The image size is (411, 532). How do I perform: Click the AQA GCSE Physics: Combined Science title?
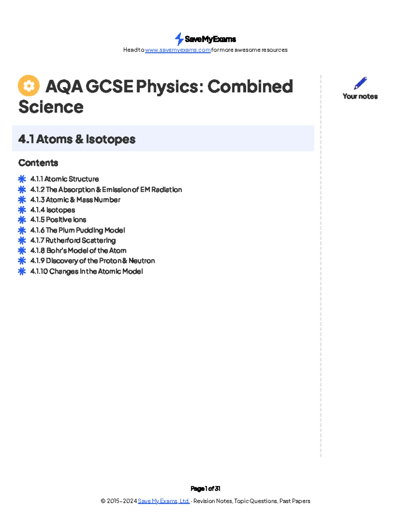[x=156, y=96]
